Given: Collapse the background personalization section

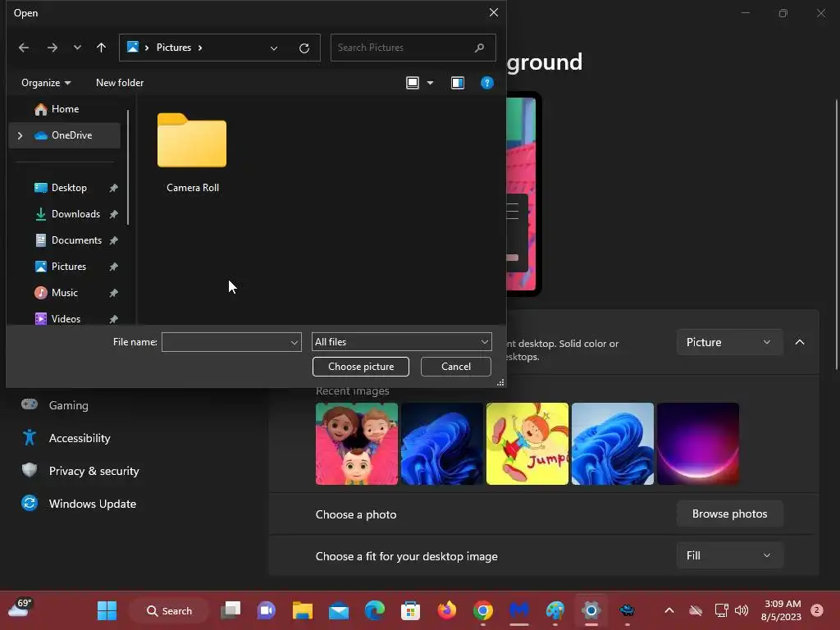Looking at the screenshot, I should (800, 342).
